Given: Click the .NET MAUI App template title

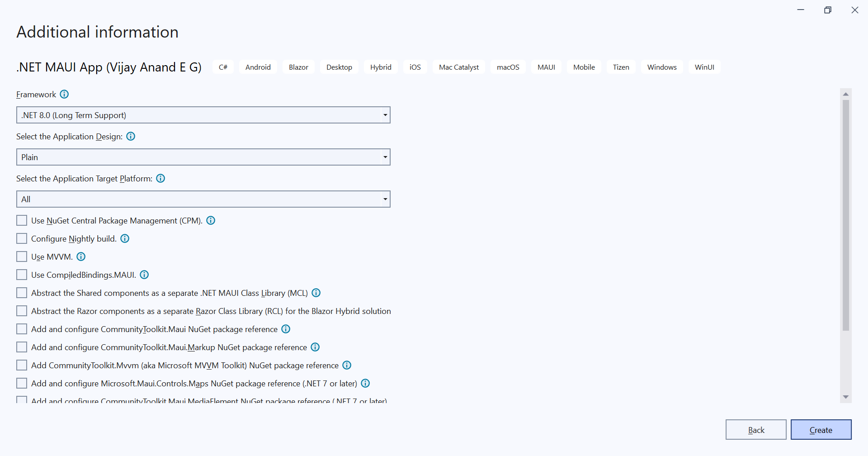Looking at the screenshot, I should click(109, 67).
